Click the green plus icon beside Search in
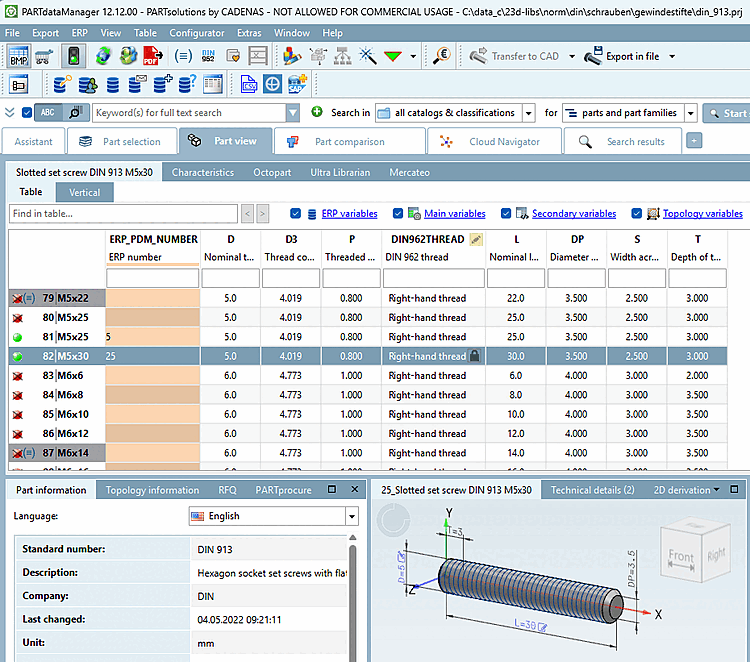Screen dimensions: 750x662 tap(317, 112)
